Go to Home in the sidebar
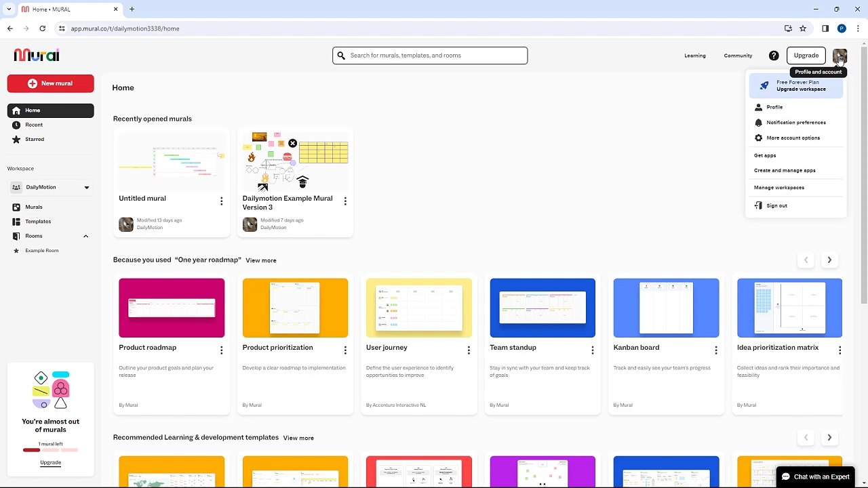868x488 pixels. pyautogui.click(x=51, y=110)
